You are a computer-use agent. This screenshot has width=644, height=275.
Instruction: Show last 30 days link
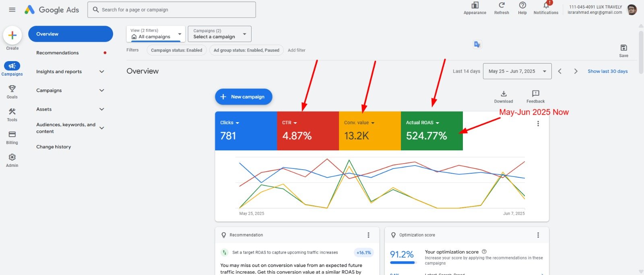click(x=607, y=71)
